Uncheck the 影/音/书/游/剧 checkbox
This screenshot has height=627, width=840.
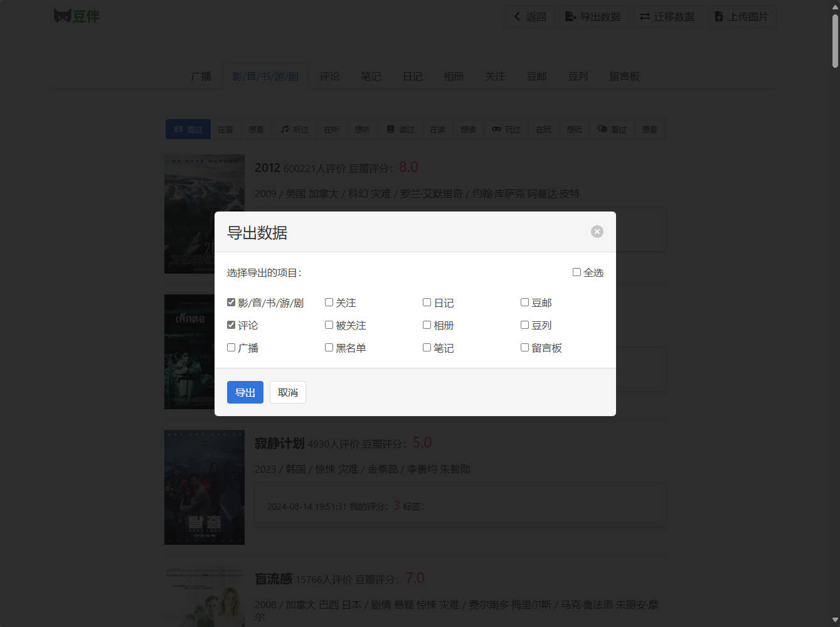(231, 303)
